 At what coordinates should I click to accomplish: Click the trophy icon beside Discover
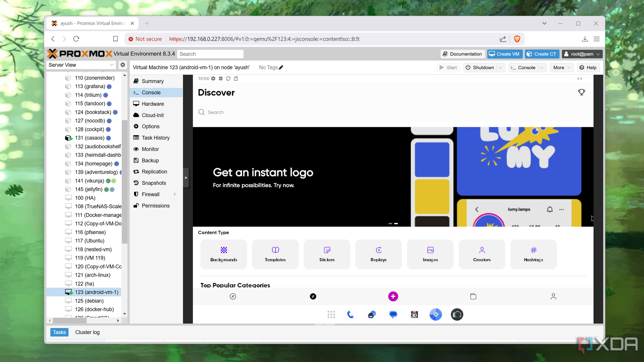(582, 92)
